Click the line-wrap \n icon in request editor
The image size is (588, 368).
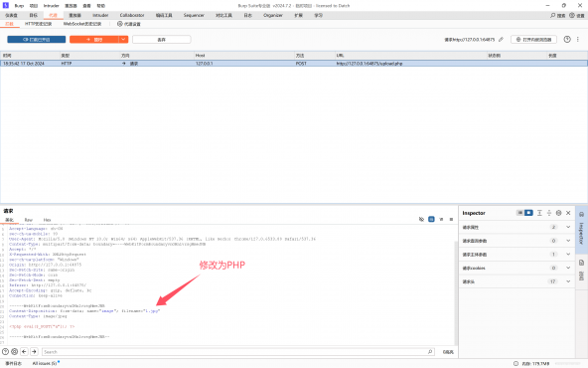coord(441,219)
